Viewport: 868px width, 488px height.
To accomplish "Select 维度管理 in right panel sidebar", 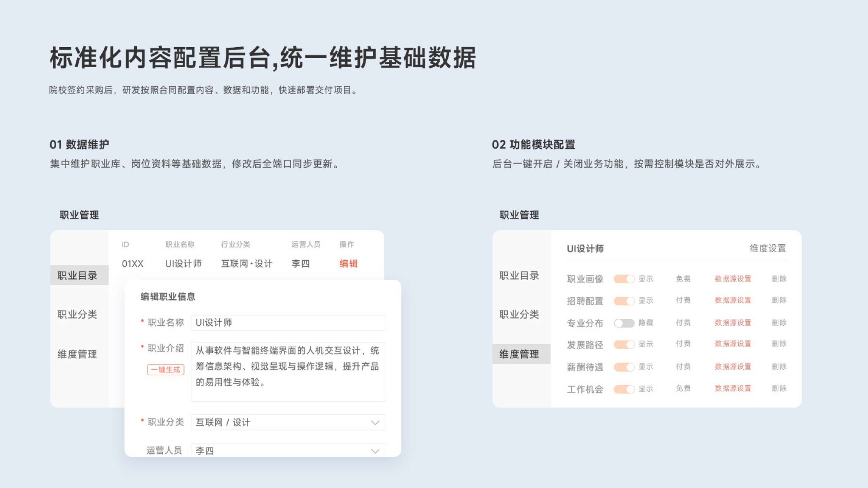I will click(522, 354).
